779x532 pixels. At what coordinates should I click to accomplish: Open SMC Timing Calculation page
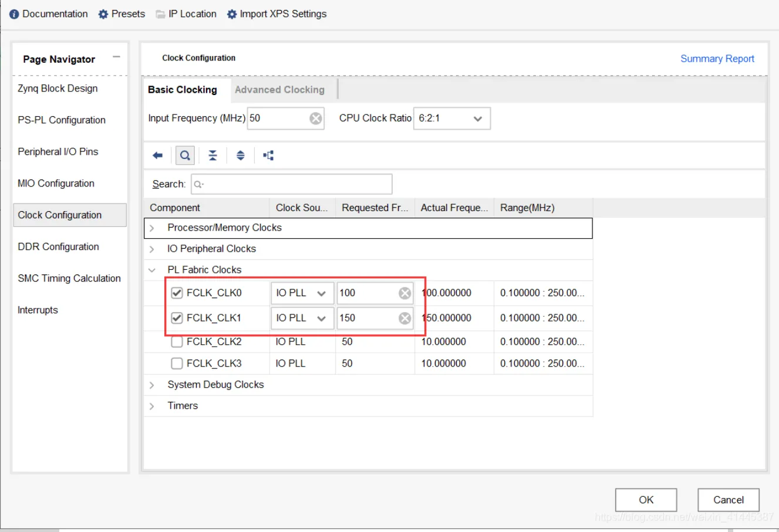[69, 279]
